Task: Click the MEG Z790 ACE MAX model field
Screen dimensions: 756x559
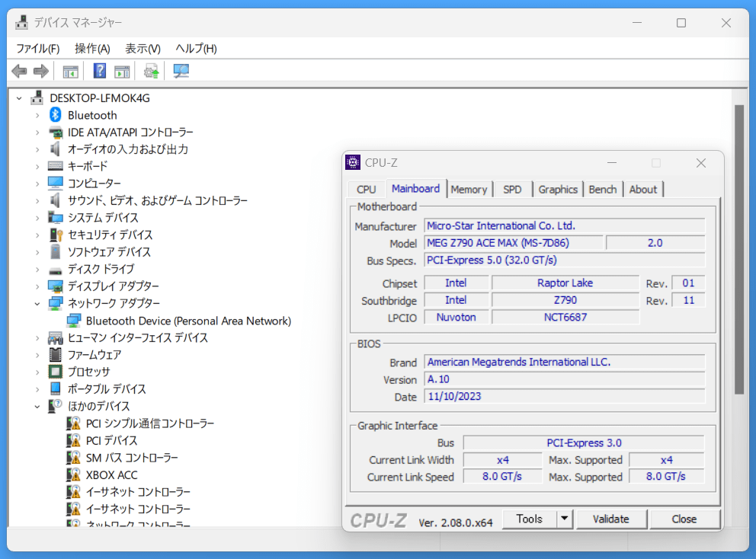Action: tap(514, 243)
